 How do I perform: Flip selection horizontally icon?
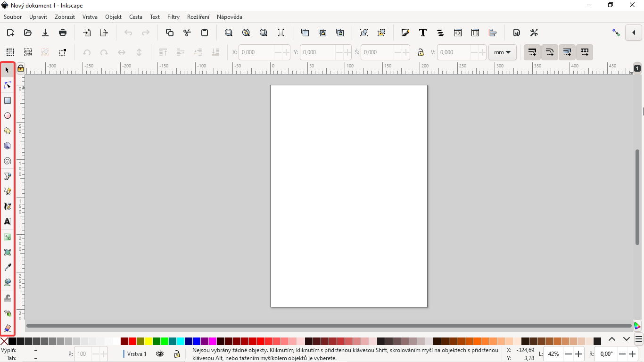pos(122,52)
